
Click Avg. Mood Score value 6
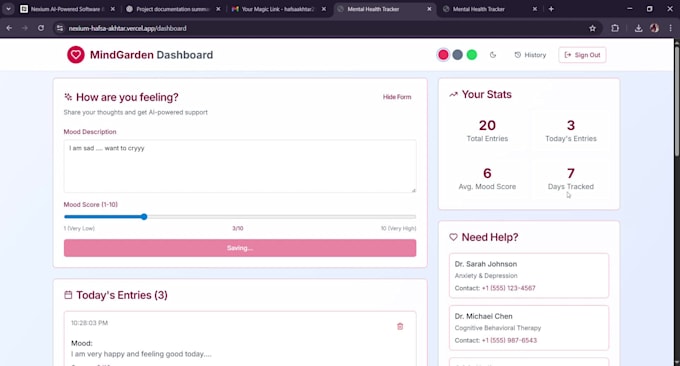[x=487, y=173]
